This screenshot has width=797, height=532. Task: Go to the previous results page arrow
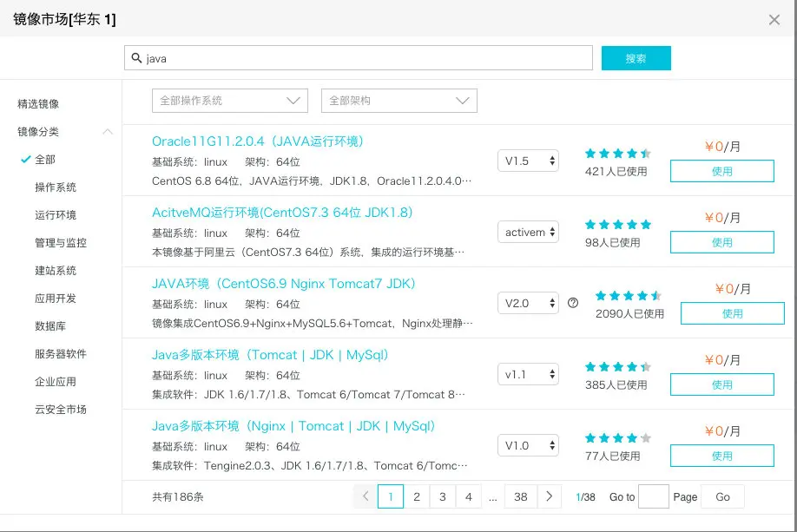point(366,496)
